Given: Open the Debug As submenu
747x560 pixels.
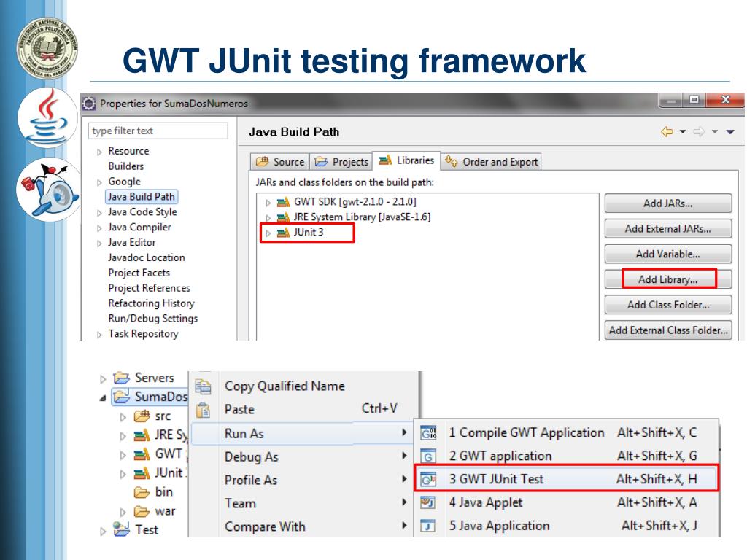Looking at the screenshot, I should 303,457.
